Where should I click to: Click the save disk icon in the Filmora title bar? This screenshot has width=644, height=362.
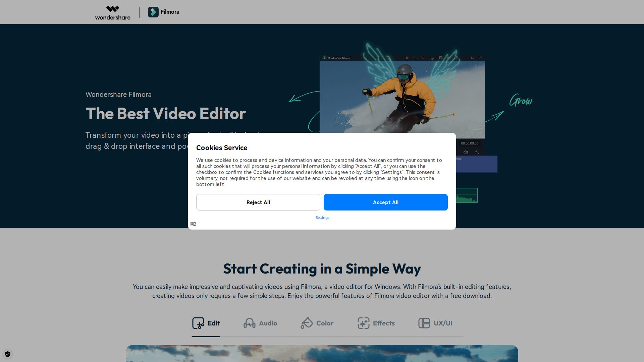click(441, 58)
